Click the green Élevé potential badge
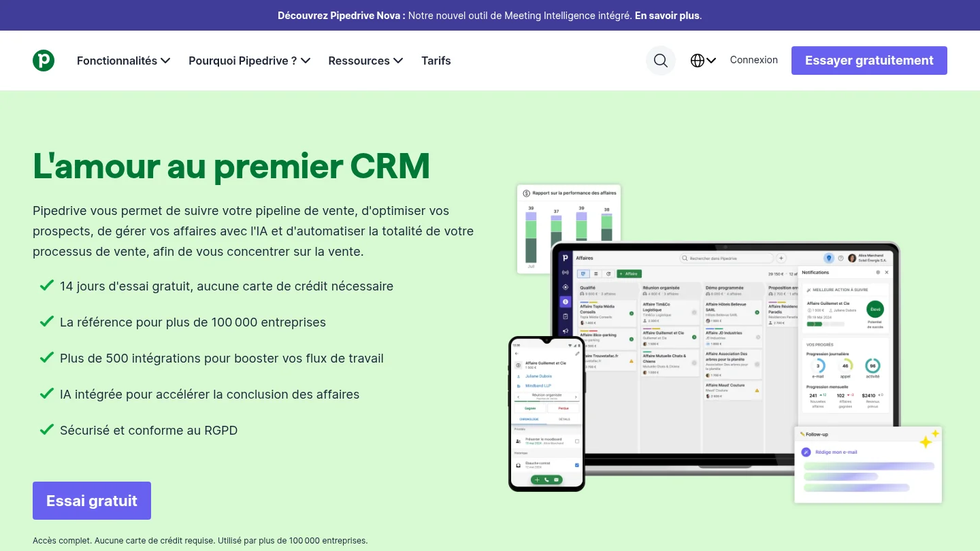Screen dimensions: 980x551 pos(875,308)
